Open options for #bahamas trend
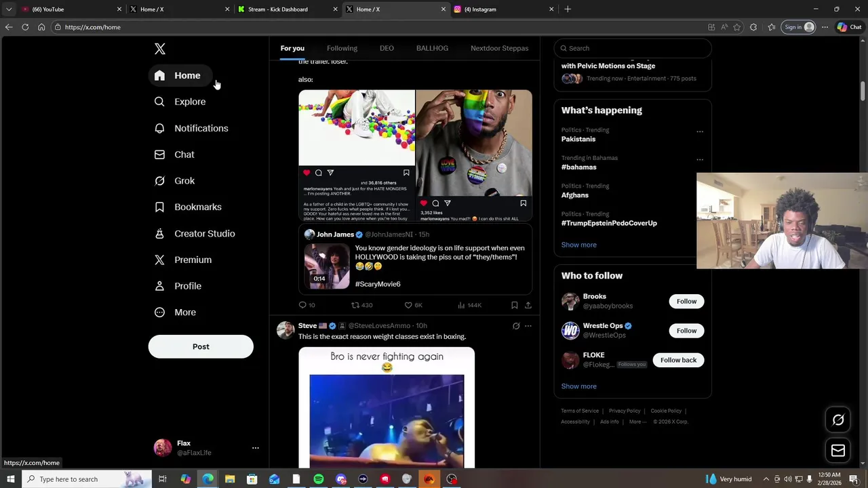 700,160
